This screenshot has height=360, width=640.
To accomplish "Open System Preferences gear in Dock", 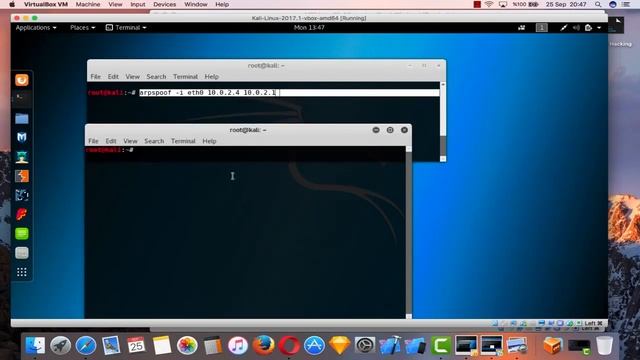I will click(365, 345).
